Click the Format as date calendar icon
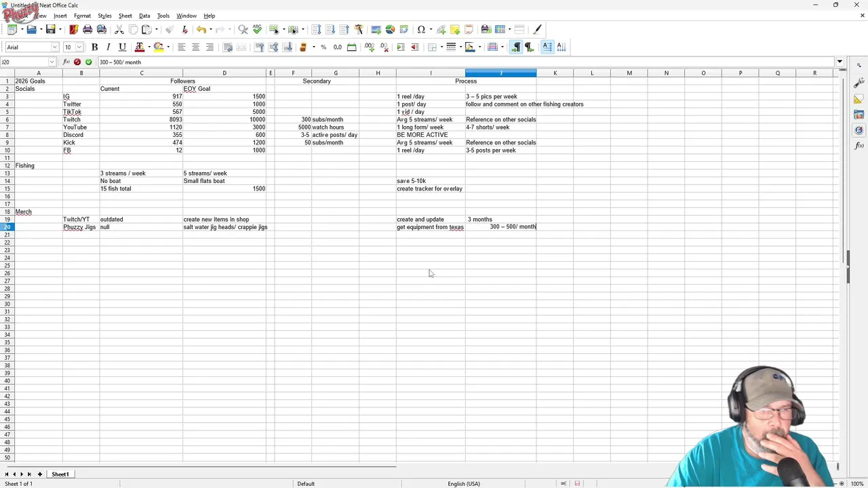Screen dimensions: 868x488 pos(351,47)
